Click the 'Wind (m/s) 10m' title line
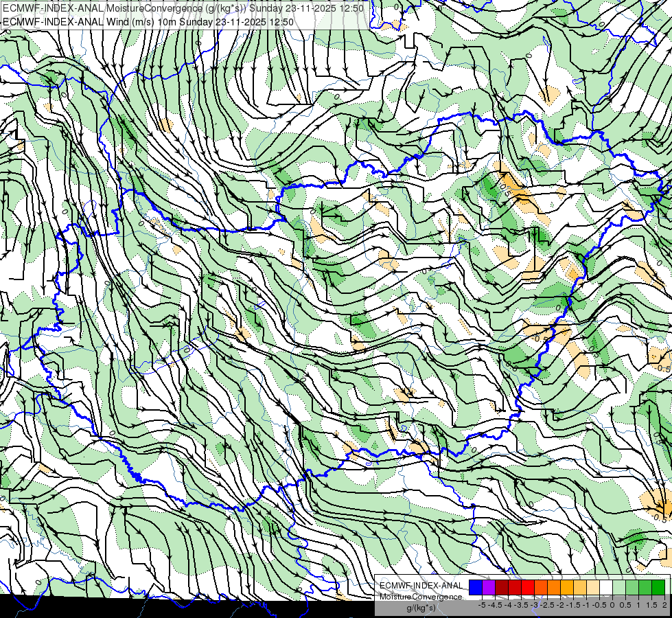This screenshot has height=618, width=672. [x=148, y=22]
